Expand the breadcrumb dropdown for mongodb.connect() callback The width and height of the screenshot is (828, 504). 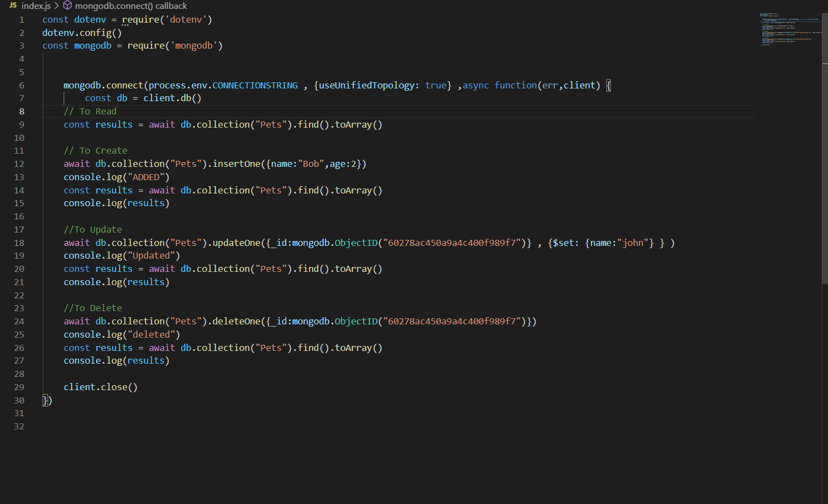130,6
